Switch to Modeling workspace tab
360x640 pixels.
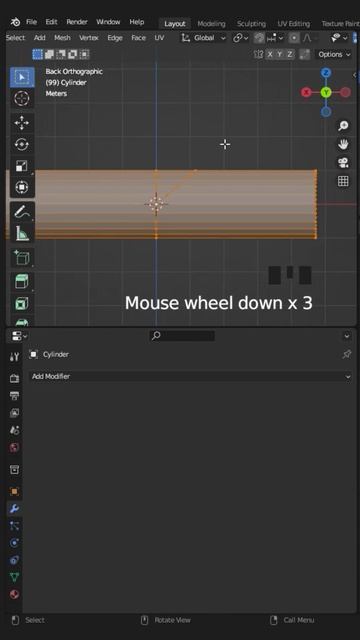(x=211, y=24)
